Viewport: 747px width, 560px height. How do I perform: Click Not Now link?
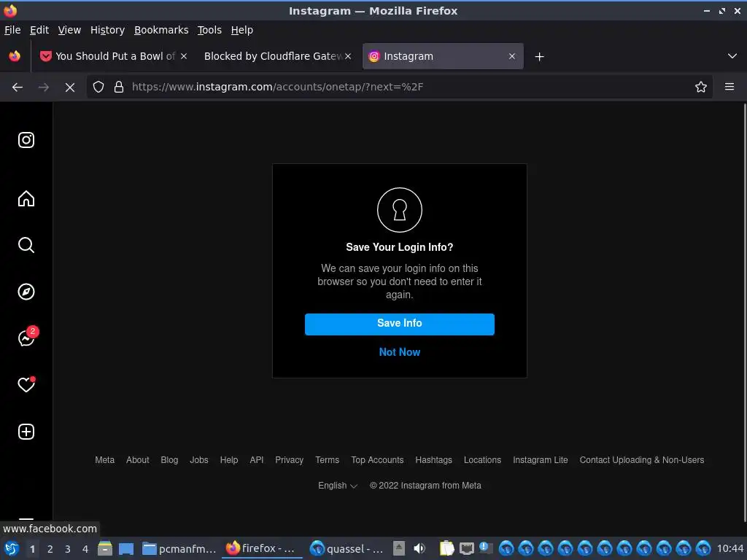pyautogui.click(x=399, y=352)
